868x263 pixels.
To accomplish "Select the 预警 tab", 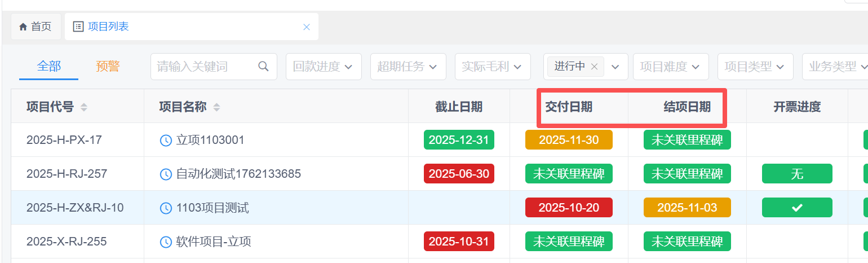I will 108,67.
